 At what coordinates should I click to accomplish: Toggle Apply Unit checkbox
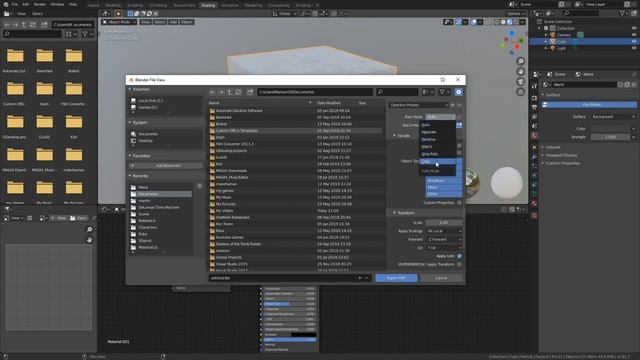(x=459, y=256)
